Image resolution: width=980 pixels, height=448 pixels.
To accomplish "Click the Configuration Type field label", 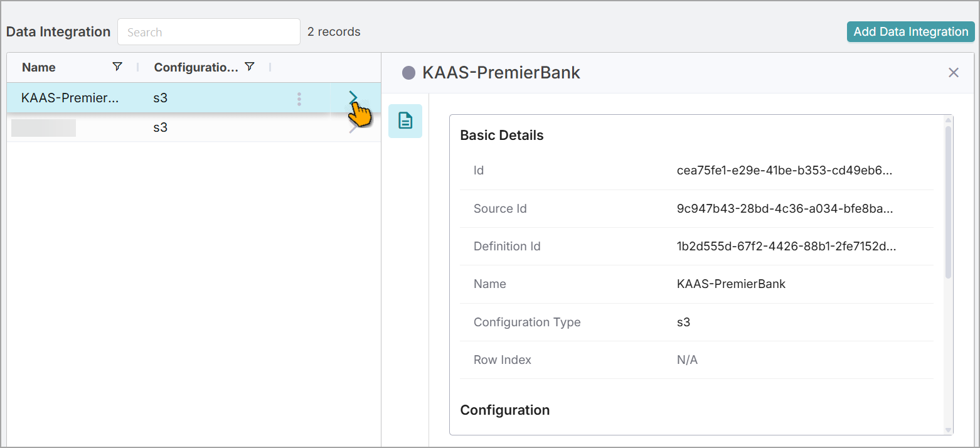I will (527, 323).
